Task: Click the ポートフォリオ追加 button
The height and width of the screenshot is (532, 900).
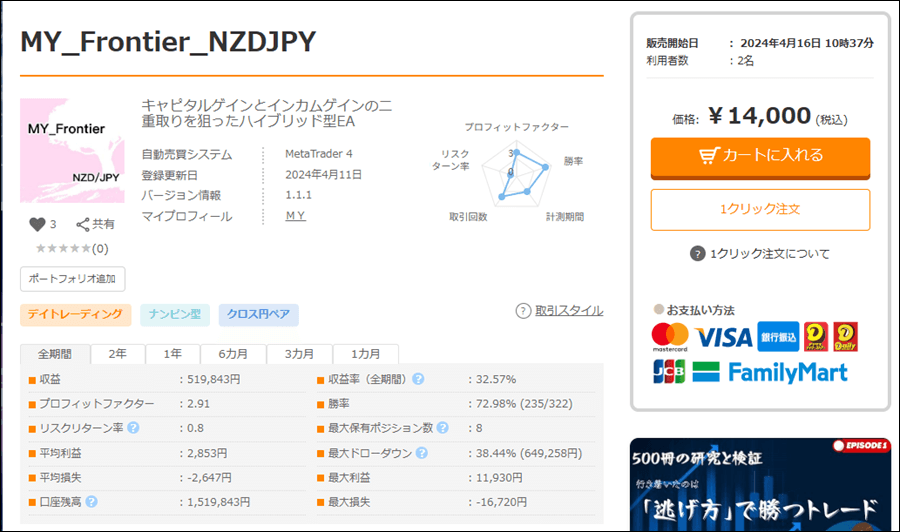Action: click(x=72, y=279)
